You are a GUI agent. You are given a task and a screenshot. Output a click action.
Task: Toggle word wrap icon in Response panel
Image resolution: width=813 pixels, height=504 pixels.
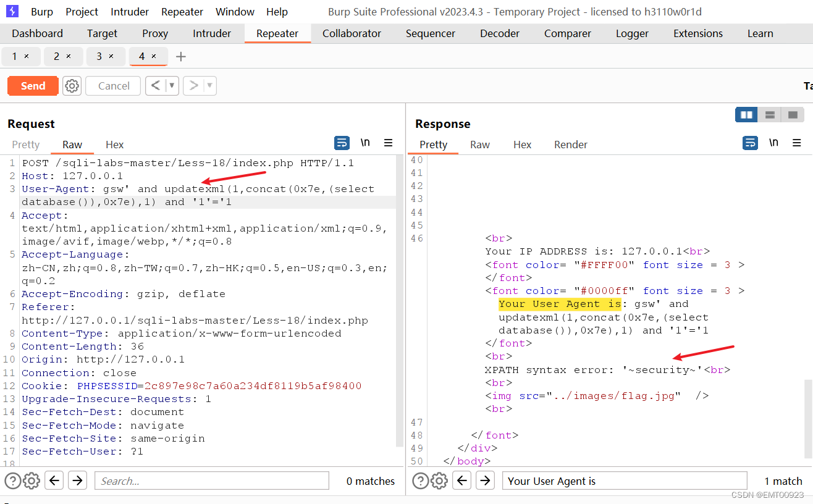click(x=750, y=143)
